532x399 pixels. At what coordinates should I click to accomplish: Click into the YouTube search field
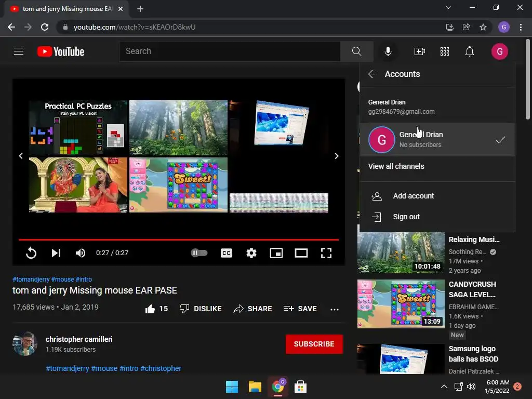230,51
